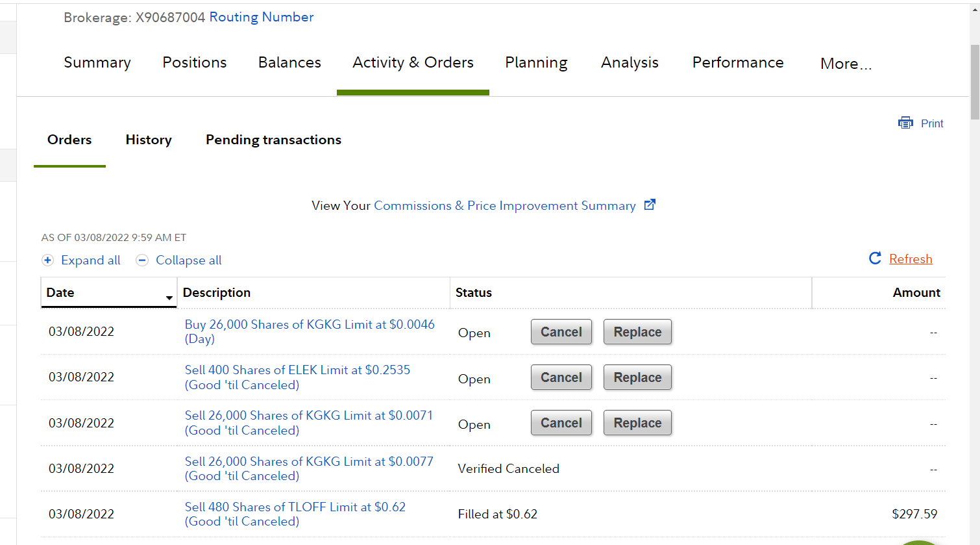
Task: Click the Refresh link
Action: [x=911, y=259]
